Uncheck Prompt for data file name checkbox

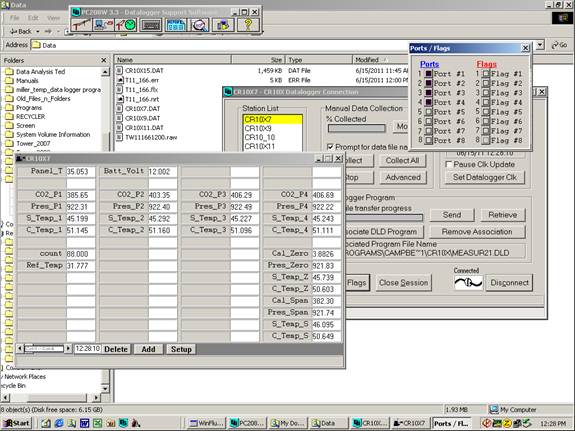pyautogui.click(x=330, y=147)
